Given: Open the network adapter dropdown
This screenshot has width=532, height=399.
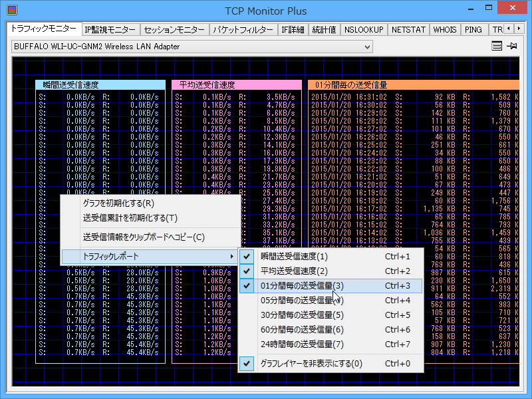Looking at the screenshot, I should (366, 46).
